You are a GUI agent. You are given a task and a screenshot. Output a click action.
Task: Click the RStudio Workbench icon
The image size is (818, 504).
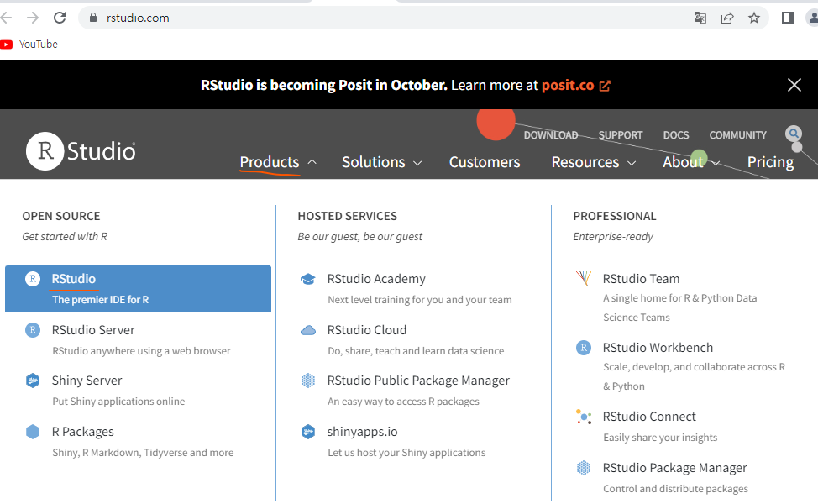pyautogui.click(x=584, y=348)
